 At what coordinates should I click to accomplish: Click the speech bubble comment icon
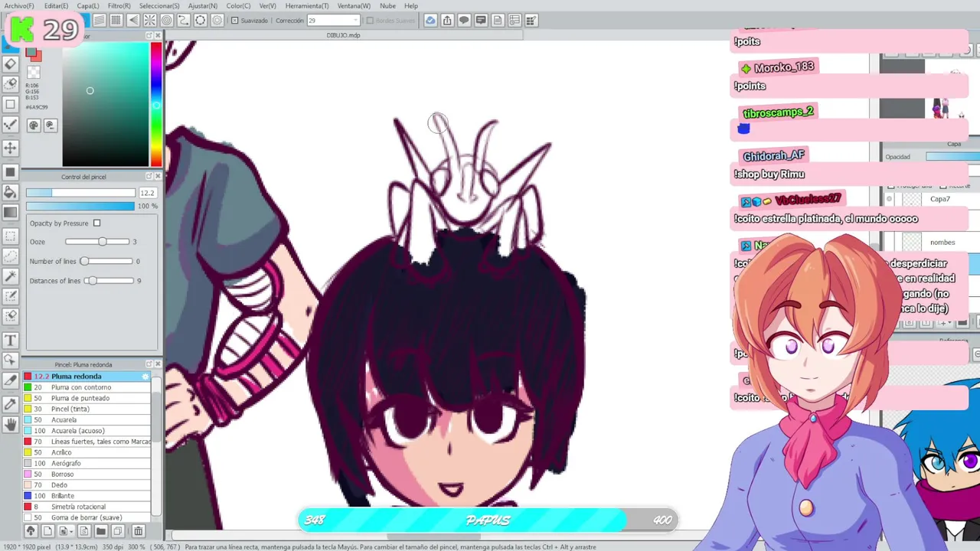(x=464, y=21)
